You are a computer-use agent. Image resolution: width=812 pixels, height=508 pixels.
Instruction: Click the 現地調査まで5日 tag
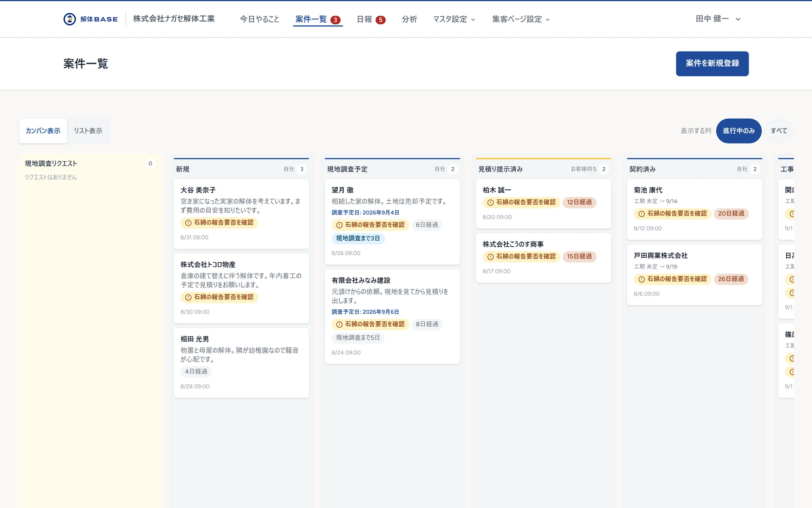[358, 338]
